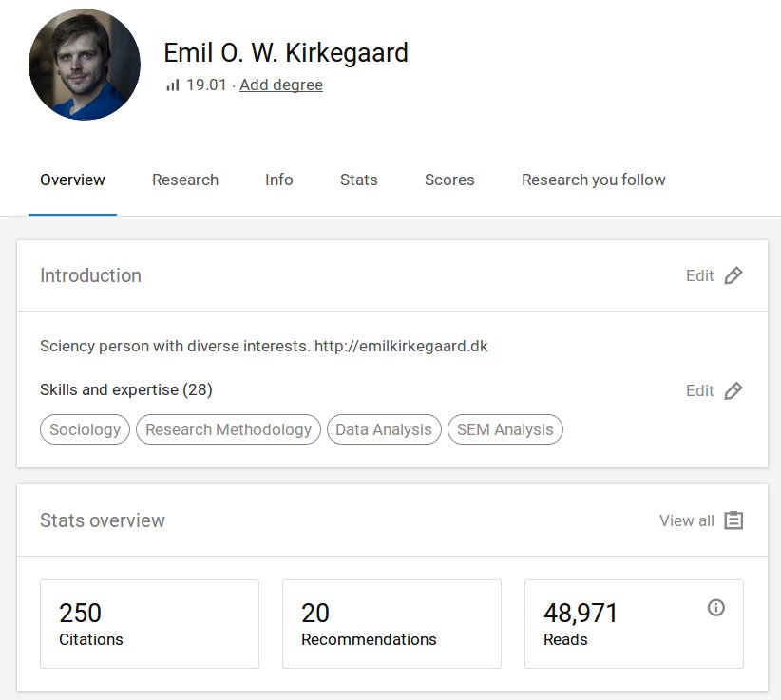781x700 pixels.
Task: Click the View all document icon
Action: [733, 520]
